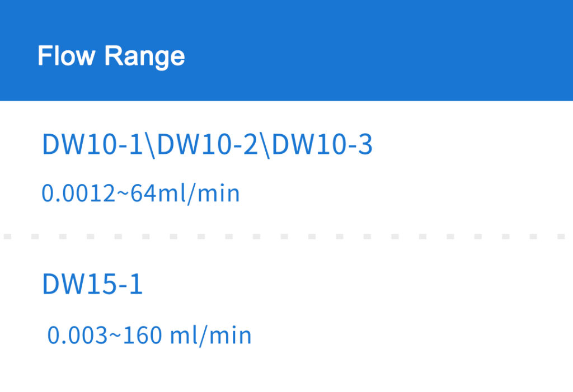The image size is (573, 392).
Task: Click the Flow Range header title
Action: pyautogui.click(x=111, y=56)
